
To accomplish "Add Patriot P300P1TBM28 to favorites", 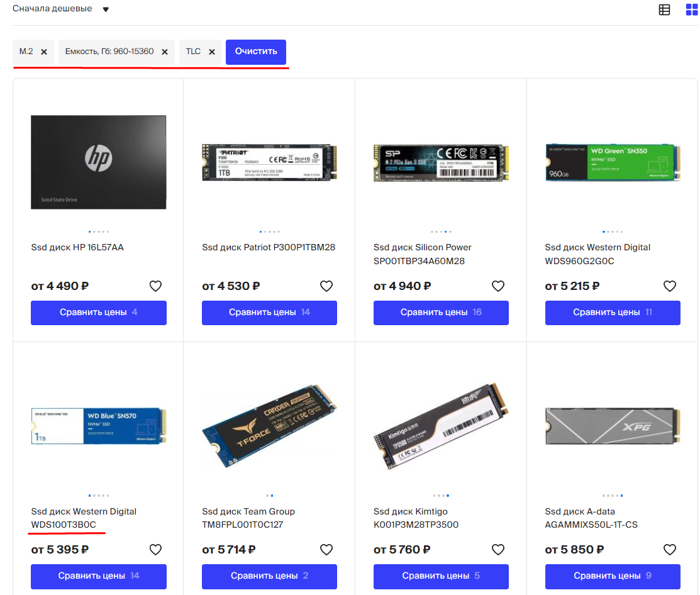I will click(x=326, y=286).
